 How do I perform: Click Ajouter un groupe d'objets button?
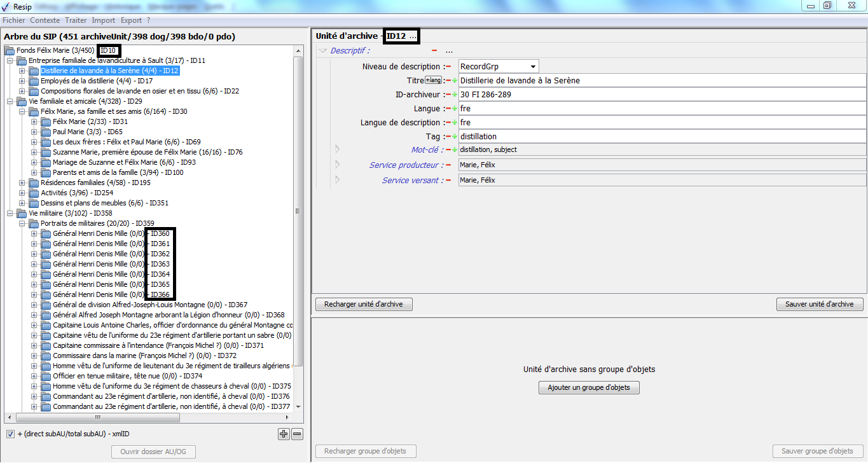point(588,388)
